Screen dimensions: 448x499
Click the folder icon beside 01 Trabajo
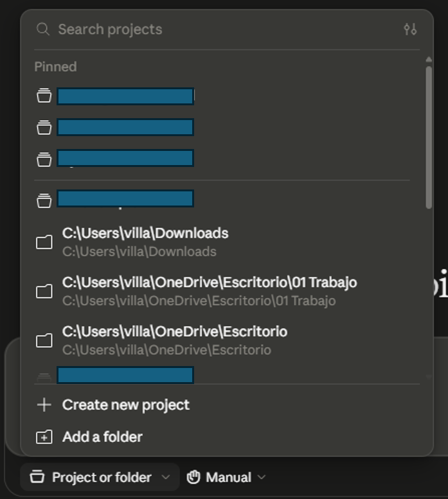pos(44,291)
